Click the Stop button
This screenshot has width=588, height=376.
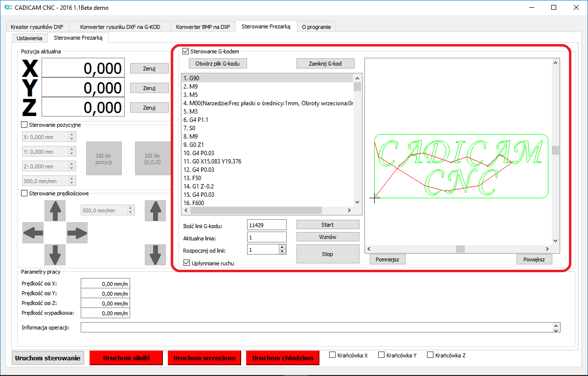[328, 254]
